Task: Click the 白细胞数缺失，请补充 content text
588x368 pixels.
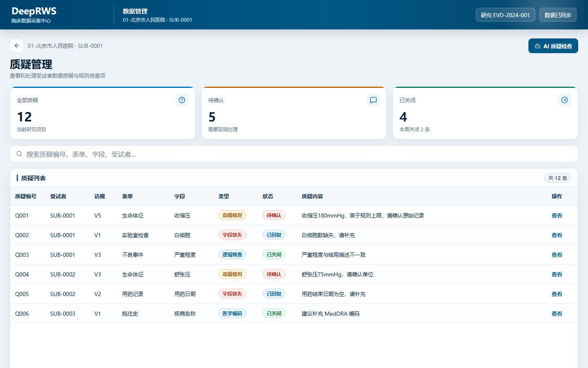Action: 328,235
